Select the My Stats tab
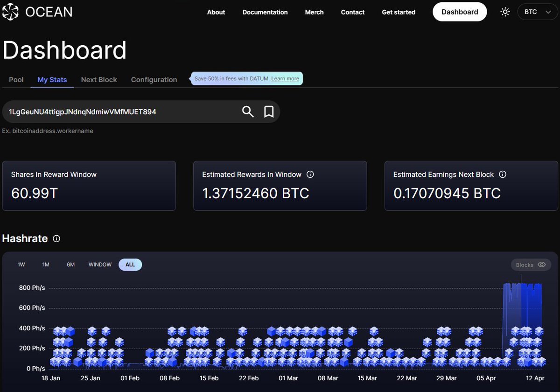Viewport: 560px width, 392px height. coord(52,80)
